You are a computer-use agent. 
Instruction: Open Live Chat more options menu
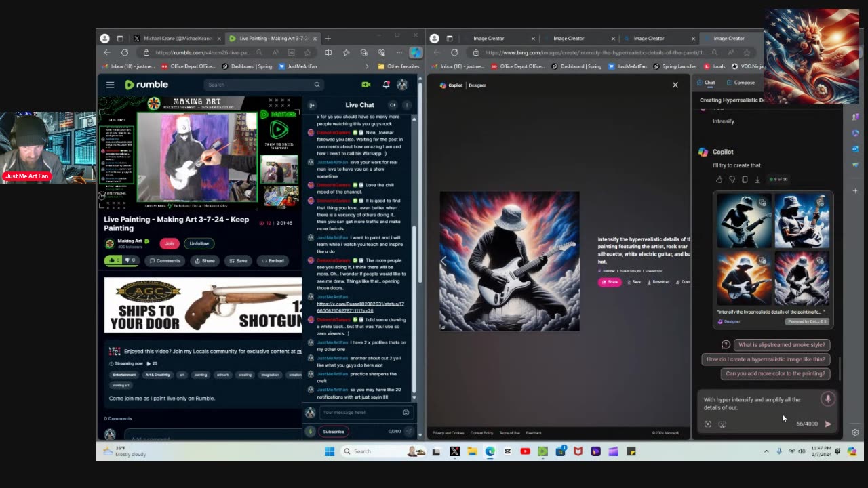pos(407,105)
